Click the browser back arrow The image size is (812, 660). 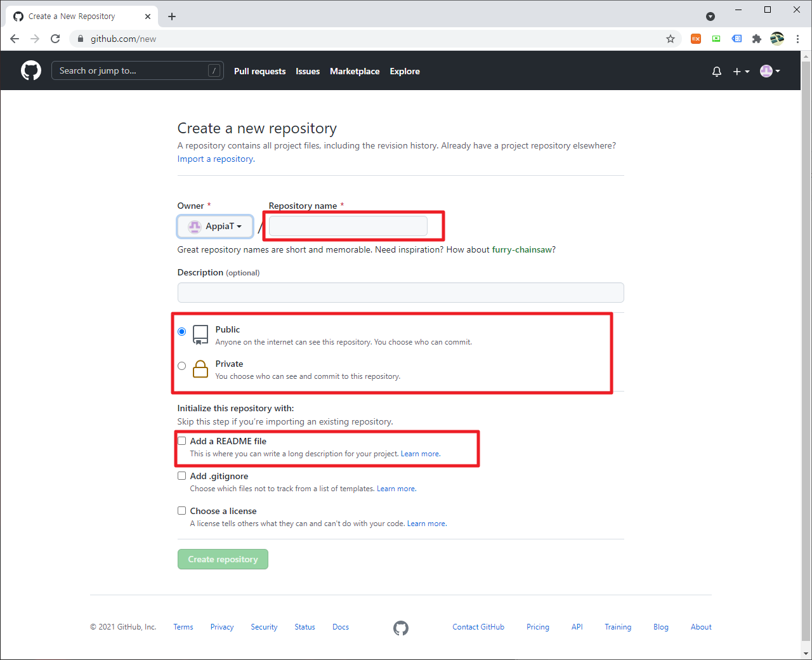point(15,39)
